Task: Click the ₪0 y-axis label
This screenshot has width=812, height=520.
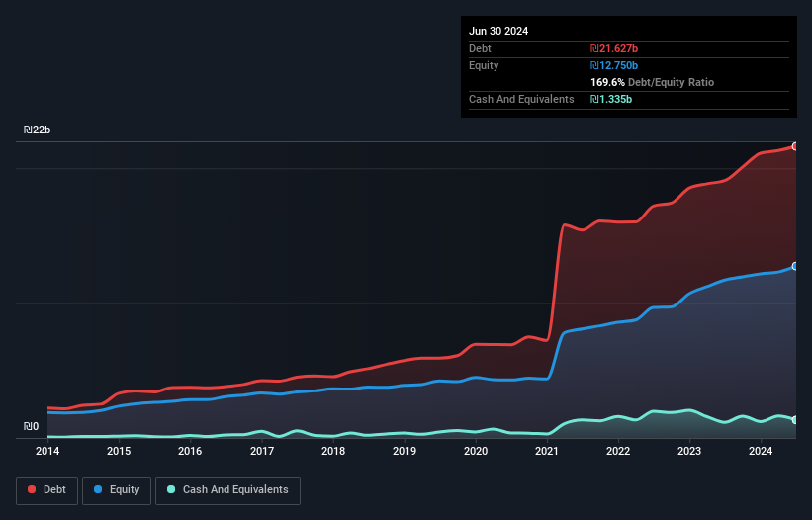Action: click(x=31, y=426)
